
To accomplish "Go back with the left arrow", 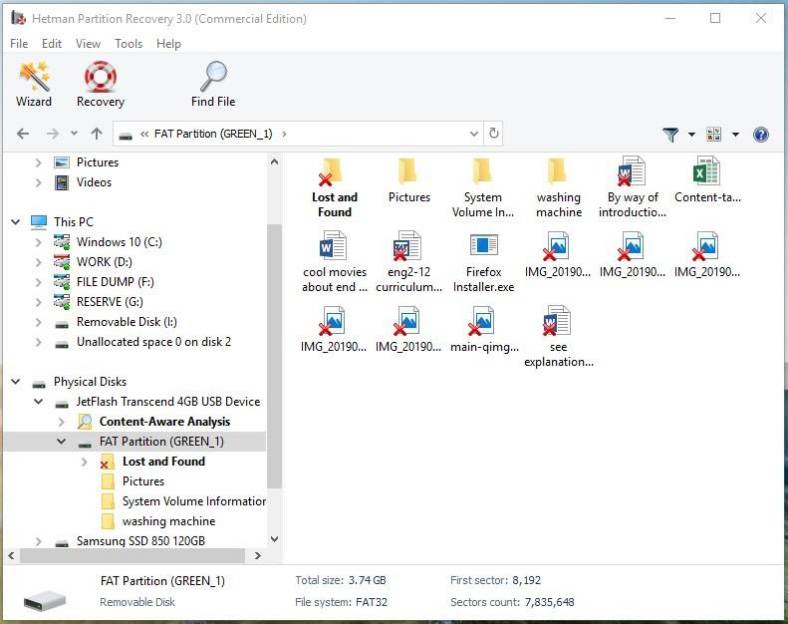I will (x=23, y=134).
